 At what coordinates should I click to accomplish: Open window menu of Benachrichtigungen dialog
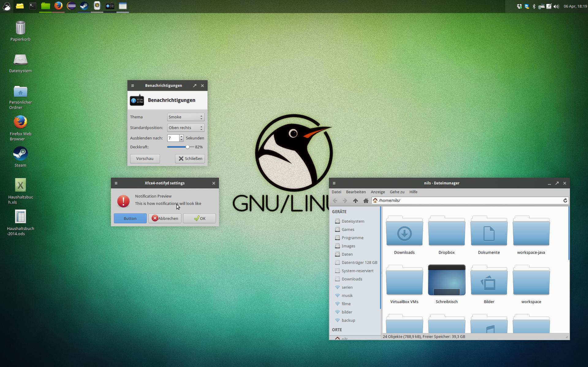(x=132, y=86)
